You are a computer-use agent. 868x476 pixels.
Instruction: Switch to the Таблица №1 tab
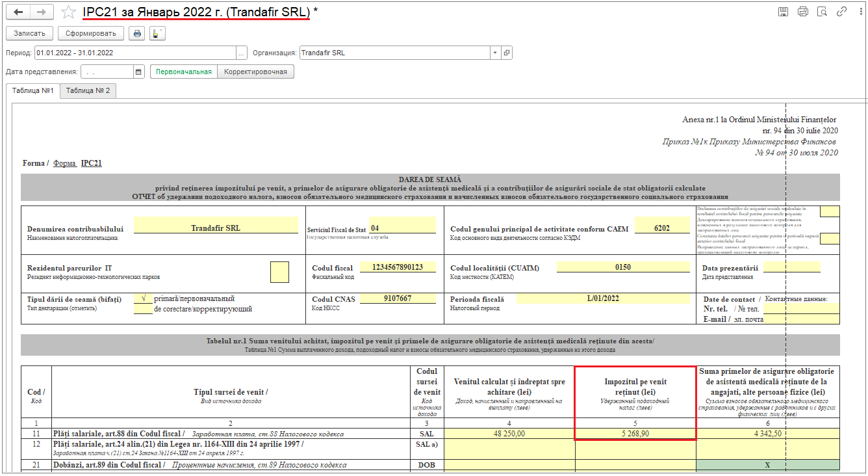32,90
